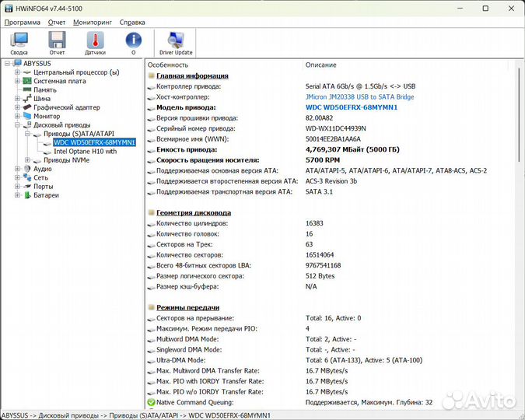Select the Монитор tree item
This screenshot has height=420, width=525.
coord(47,116)
